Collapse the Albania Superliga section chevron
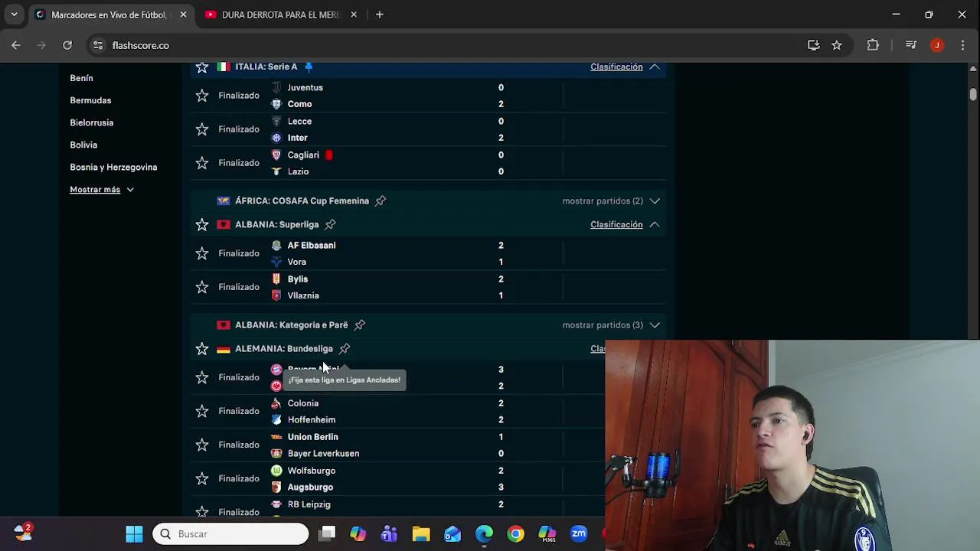Image resolution: width=980 pixels, height=551 pixels. [x=655, y=224]
